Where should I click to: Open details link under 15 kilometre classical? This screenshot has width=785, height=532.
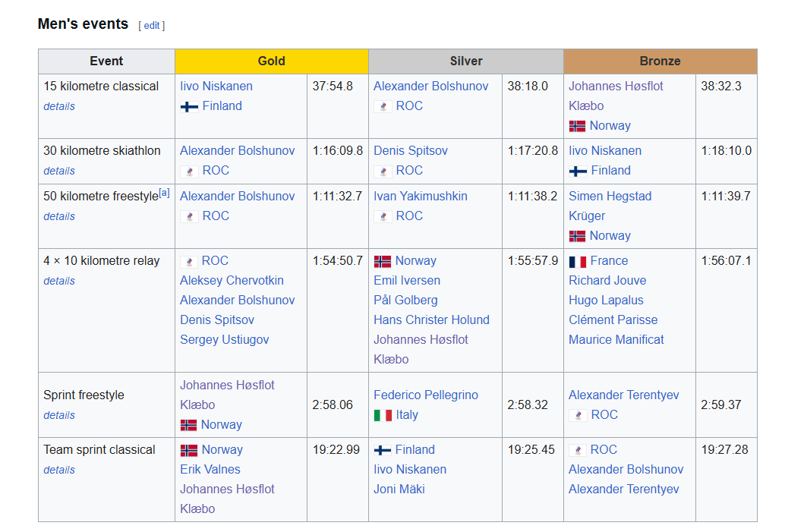pos(59,106)
